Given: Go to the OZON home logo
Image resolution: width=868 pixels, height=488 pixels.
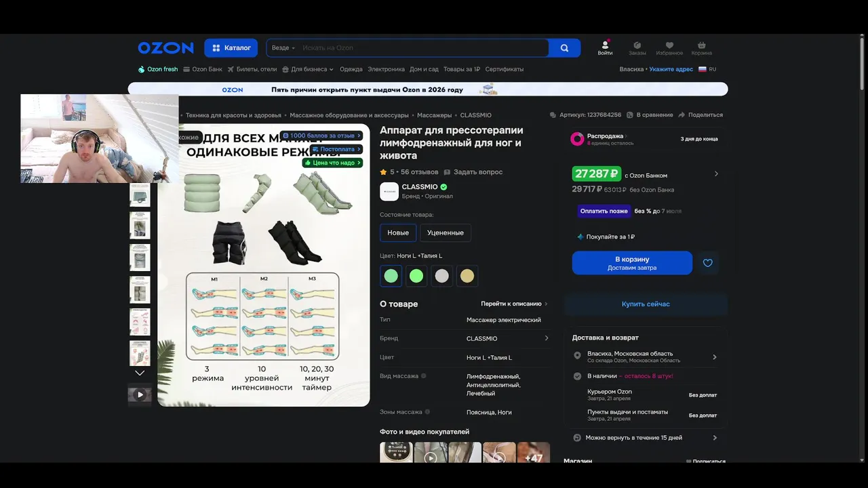Looking at the screenshot, I should click(165, 48).
